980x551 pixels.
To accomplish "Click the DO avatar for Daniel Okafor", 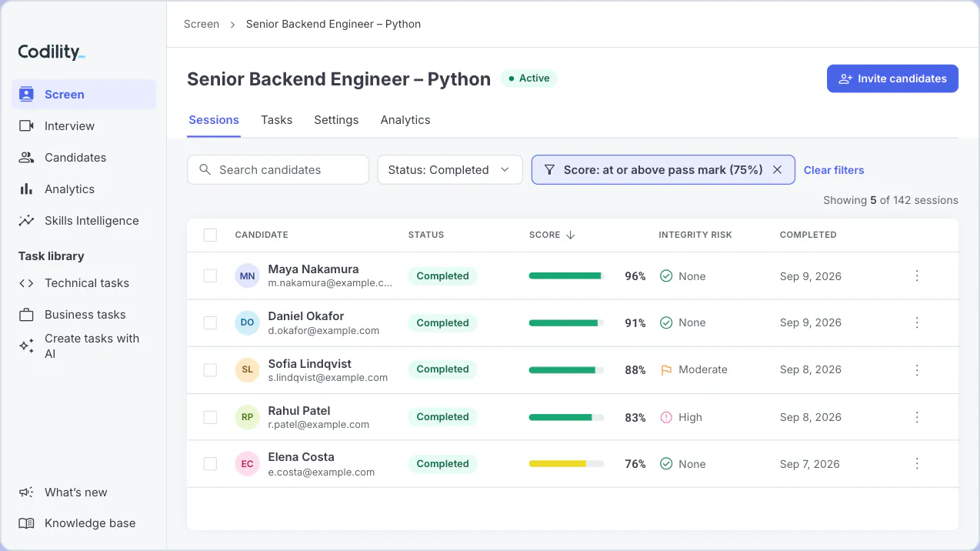I will click(x=247, y=322).
